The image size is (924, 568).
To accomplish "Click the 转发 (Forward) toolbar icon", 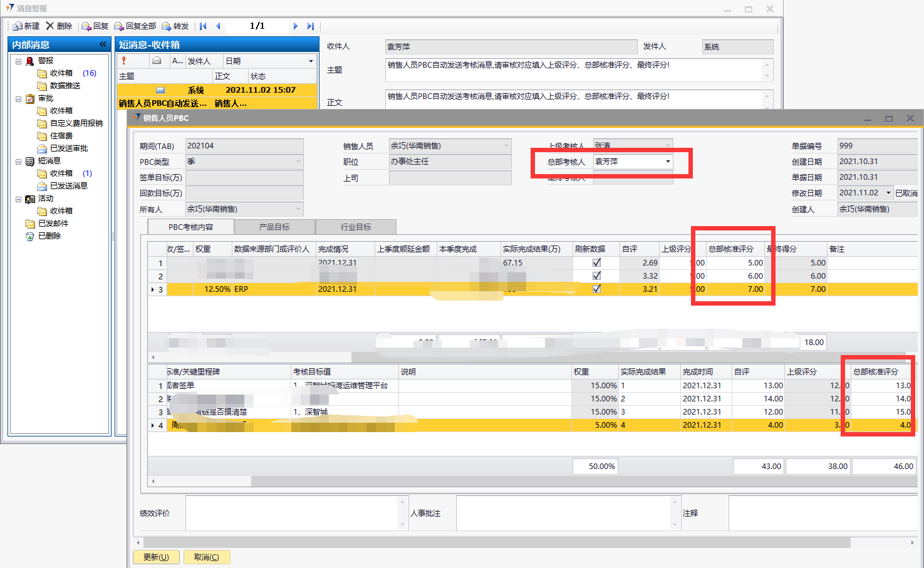I will [167, 26].
